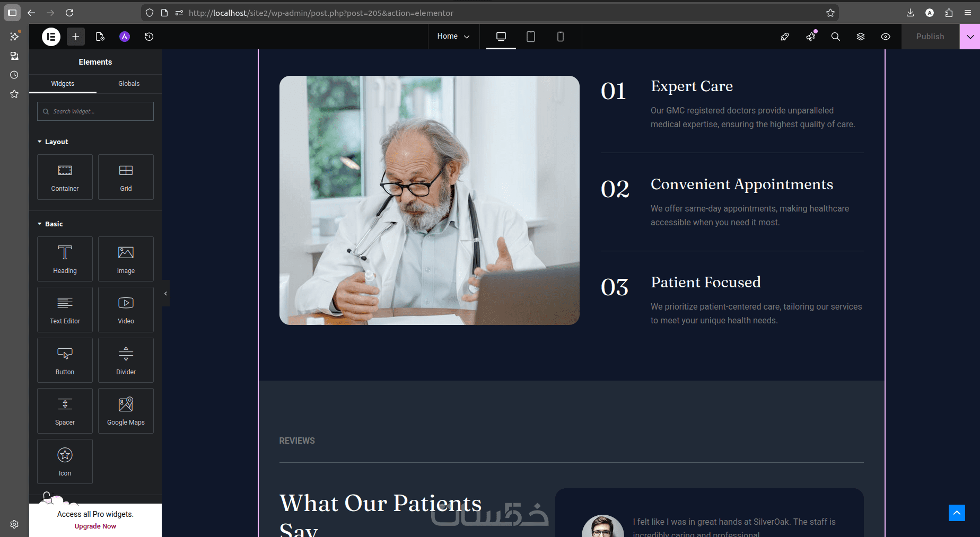Open the document settings page icon
This screenshot has height=537, width=980.
point(100,37)
